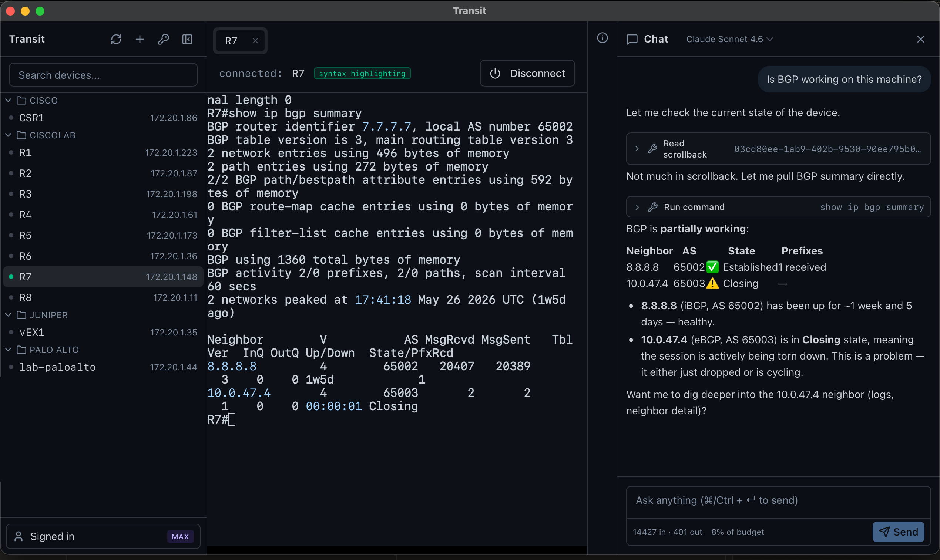
Task: Click the 00:00:01 uptime value
Action: coord(334,406)
